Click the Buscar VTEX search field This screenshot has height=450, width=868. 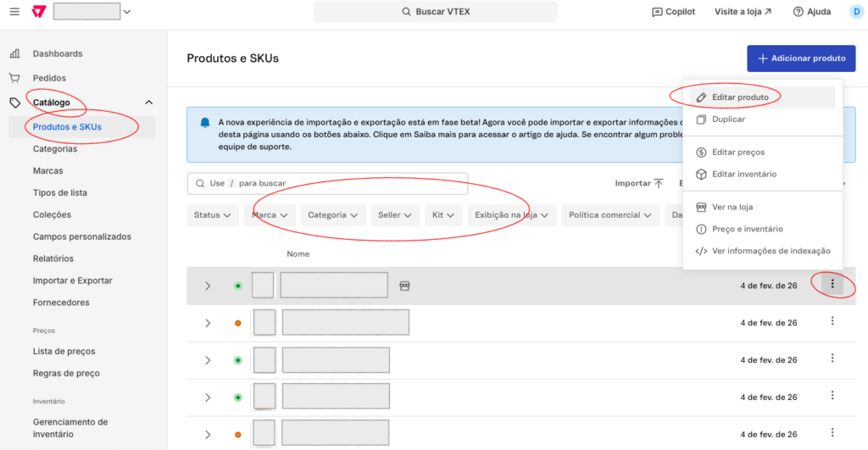click(x=436, y=12)
